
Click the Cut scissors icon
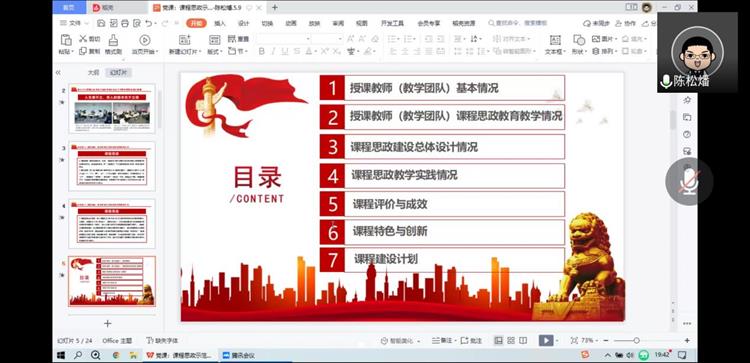(x=83, y=39)
